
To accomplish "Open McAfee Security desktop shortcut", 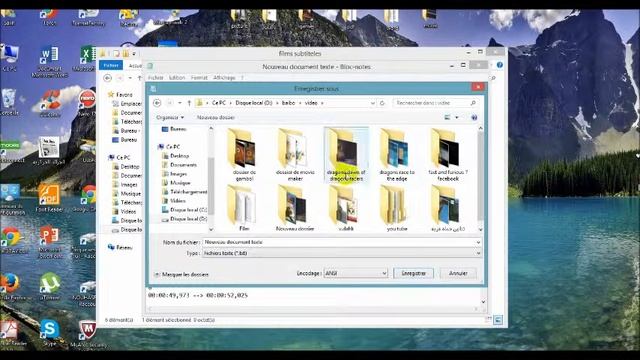I will pos(87,333).
